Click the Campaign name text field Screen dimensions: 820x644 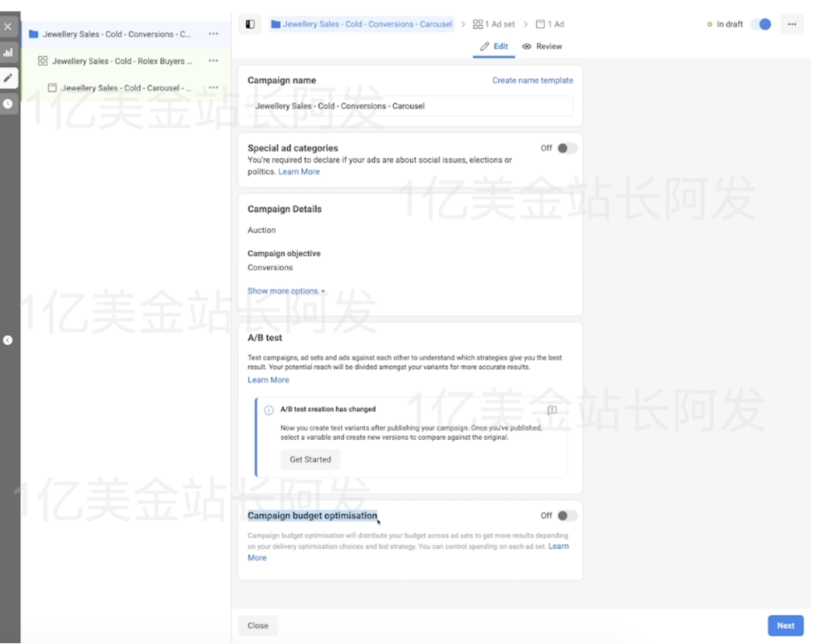click(x=410, y=106)
